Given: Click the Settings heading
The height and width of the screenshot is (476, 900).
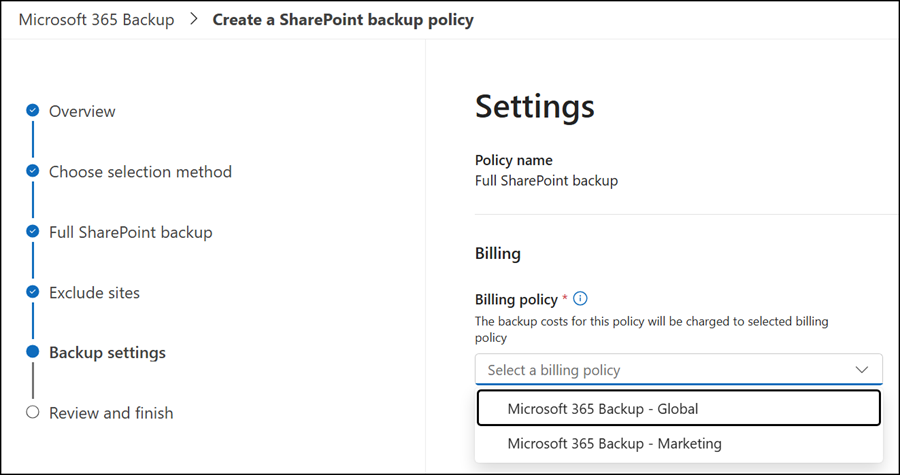Looking at the screenshot, I should [x=534, y=106].
